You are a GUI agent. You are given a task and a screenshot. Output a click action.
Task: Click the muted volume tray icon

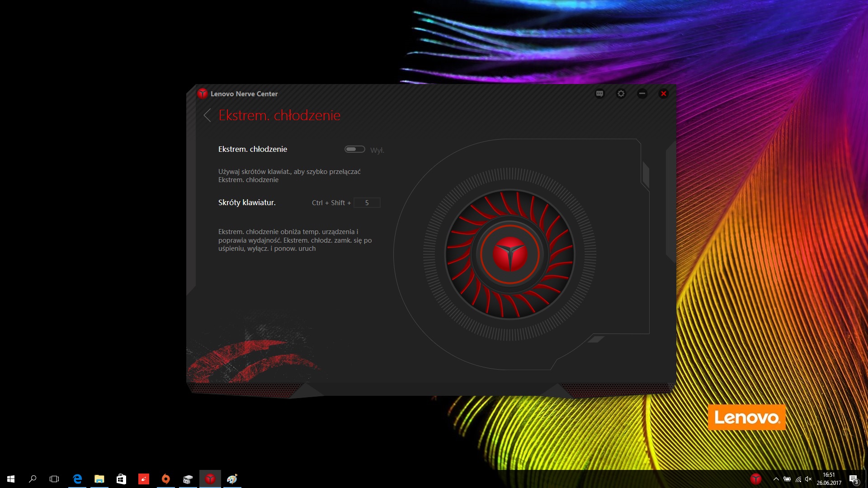coord(809,479)
